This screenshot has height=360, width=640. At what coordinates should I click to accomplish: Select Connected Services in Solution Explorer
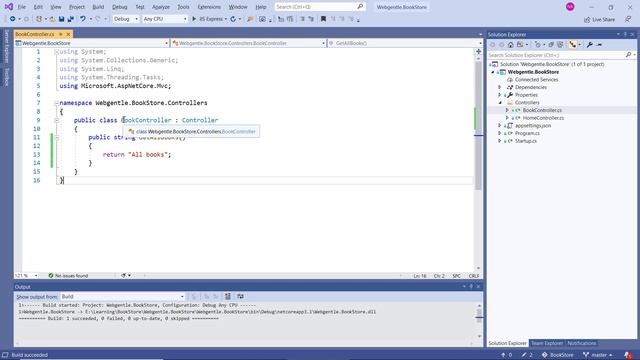(x=536, y=80)
